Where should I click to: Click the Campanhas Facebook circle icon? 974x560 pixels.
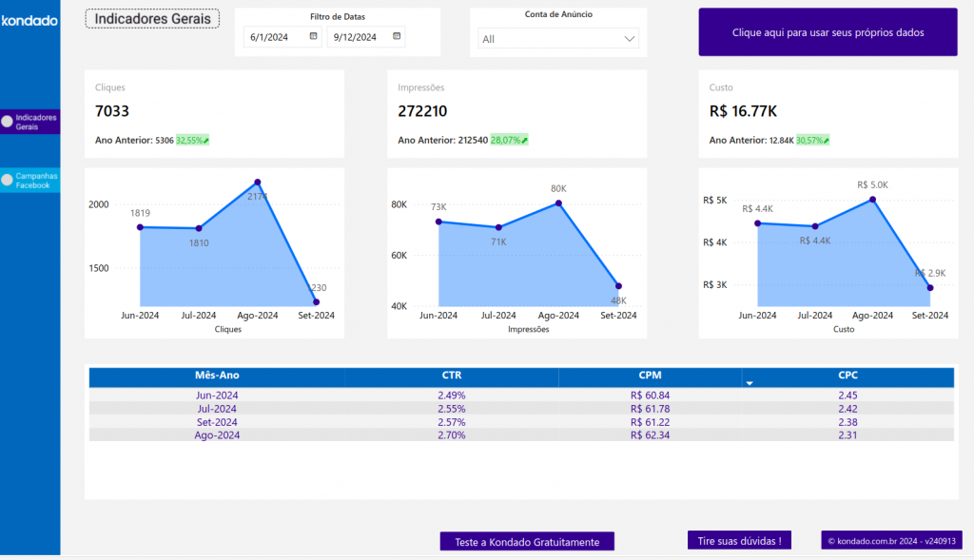[x=8, y=180]
